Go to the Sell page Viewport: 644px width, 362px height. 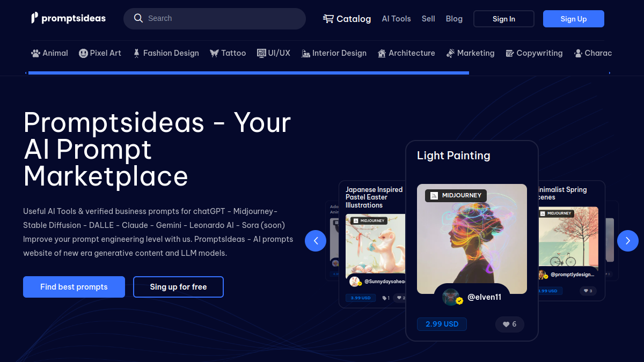tap(428, 19)
